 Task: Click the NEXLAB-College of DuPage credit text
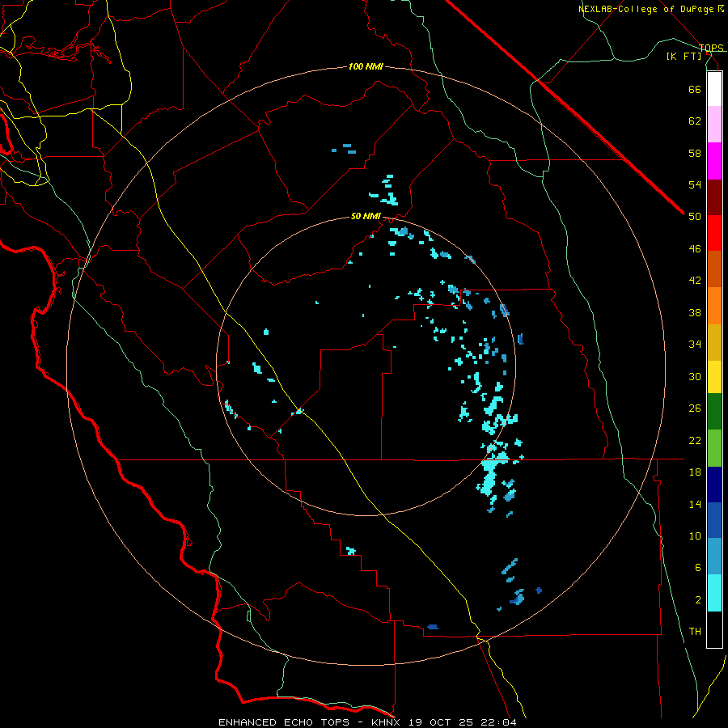click(x=645, y=9)
